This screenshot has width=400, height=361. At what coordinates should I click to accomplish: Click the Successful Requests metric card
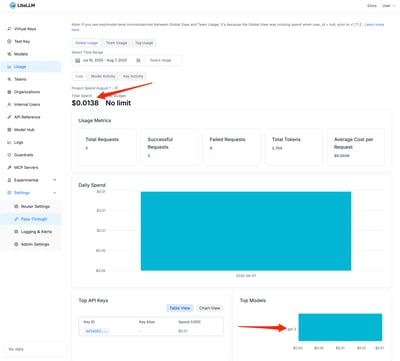pos(169,147)
